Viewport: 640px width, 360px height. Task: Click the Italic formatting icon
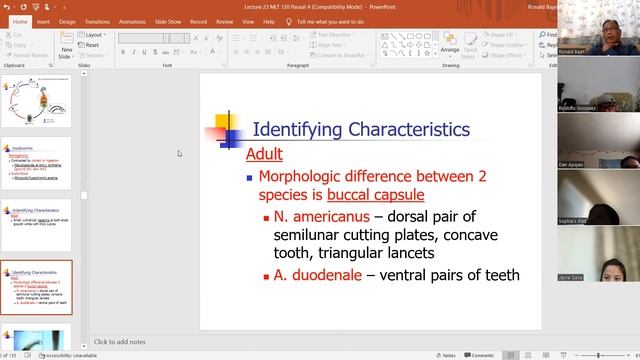134,52
